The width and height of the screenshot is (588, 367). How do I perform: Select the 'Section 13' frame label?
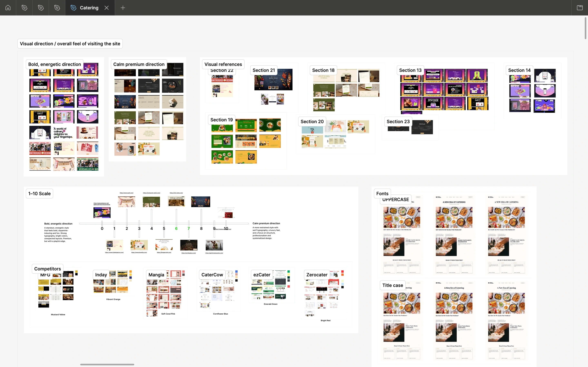pos(410,70)
